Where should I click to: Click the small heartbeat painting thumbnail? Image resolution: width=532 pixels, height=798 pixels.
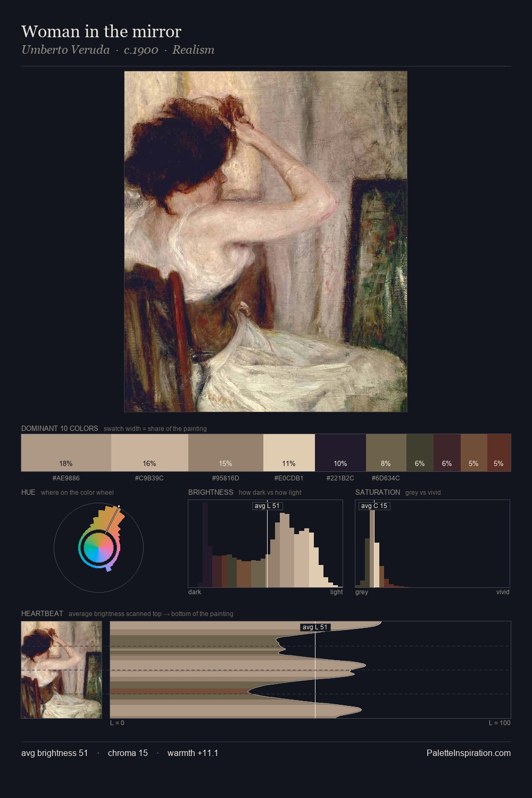point(61,670)
